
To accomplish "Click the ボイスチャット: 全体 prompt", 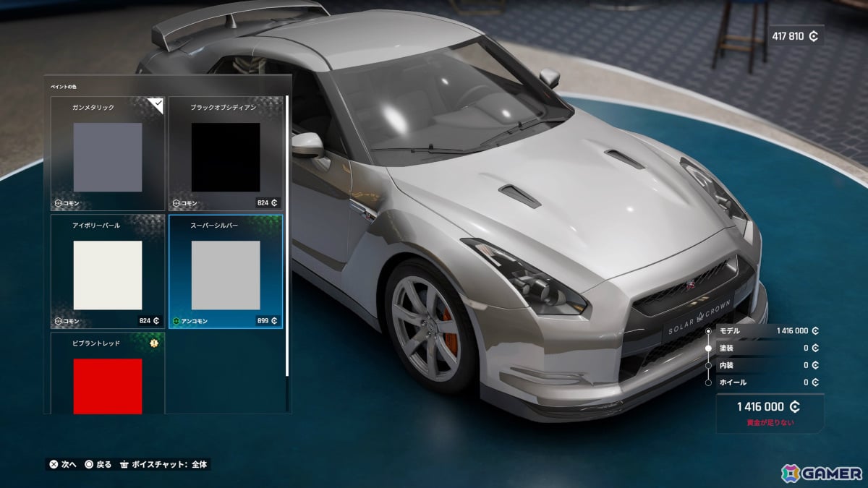I will [170, 464].
